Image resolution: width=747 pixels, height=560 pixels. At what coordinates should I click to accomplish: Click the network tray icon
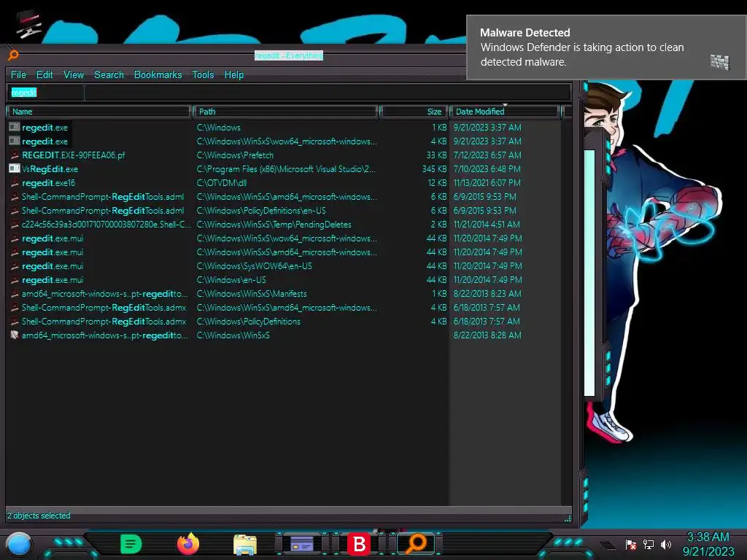tap(648, 544)
